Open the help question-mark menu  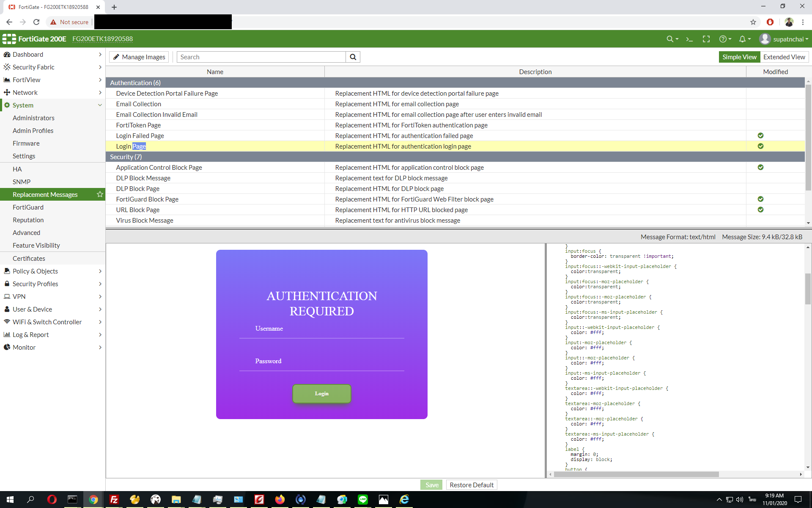pos(725,39)
